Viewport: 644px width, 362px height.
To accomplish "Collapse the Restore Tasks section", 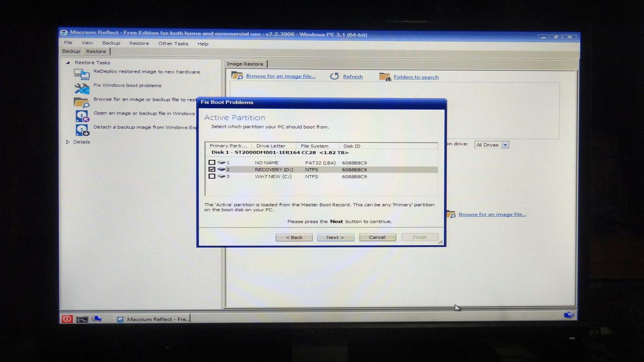I will point(68,63).
